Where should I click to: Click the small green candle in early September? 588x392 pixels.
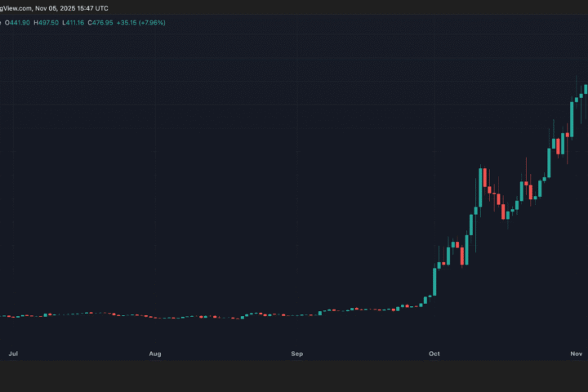coord(320,312)
